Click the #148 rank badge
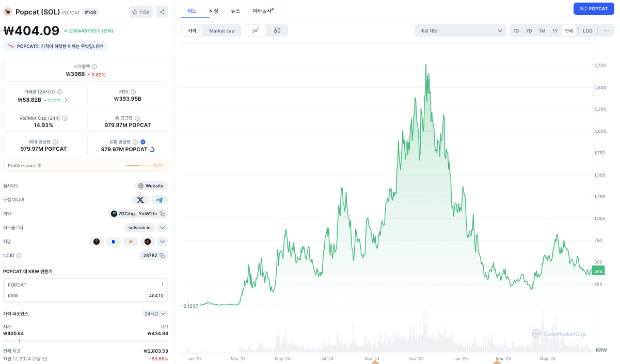Image resolution: width=620 pixels, height=364 pixels. click(91, 12)
